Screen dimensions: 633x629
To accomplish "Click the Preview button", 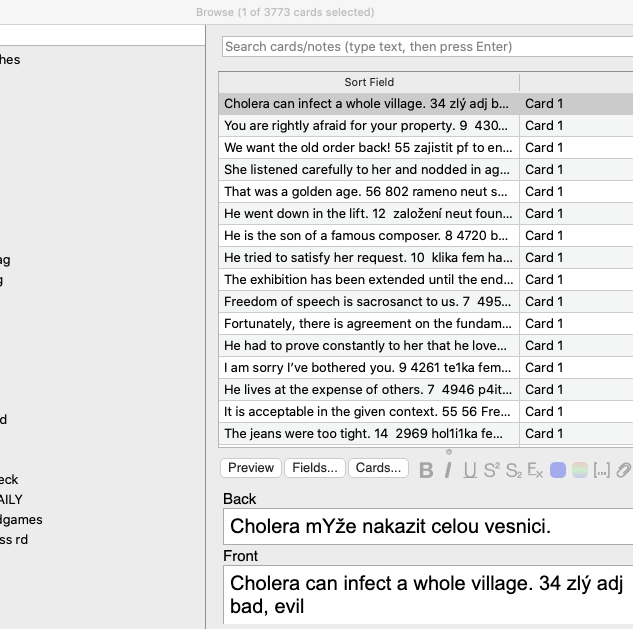I will pyautogui.click(x=250, y=468).
